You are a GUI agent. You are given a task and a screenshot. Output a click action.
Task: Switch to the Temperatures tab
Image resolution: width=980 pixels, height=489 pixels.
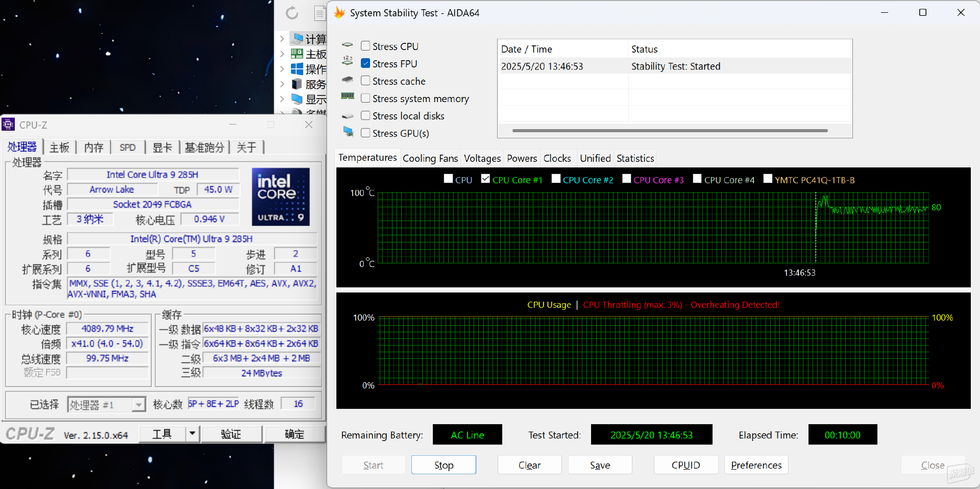[x=367, y=158]
